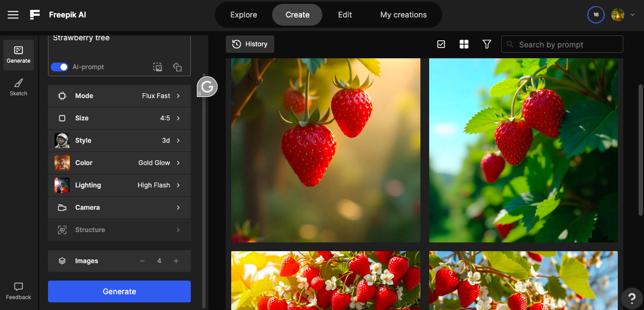The width and height of the screenshot is (644, 310).
Task: Click the Freepik AI title link
Action: coord(68,15)
